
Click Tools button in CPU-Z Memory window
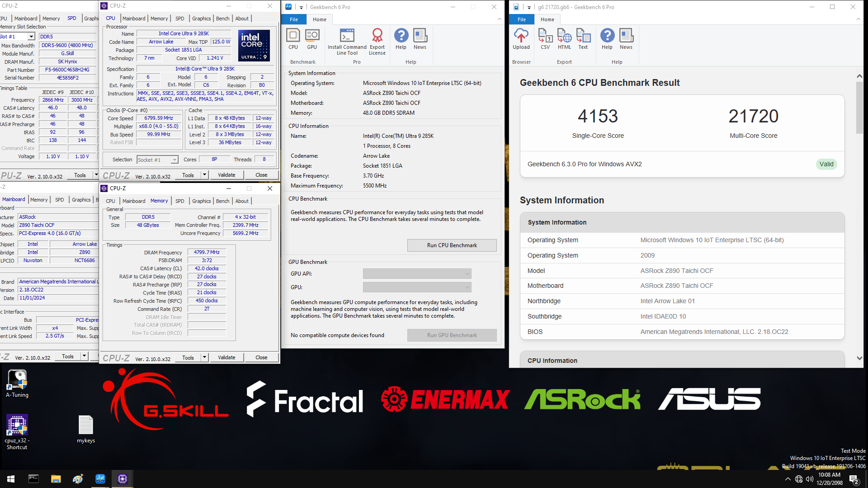(188, 357)
